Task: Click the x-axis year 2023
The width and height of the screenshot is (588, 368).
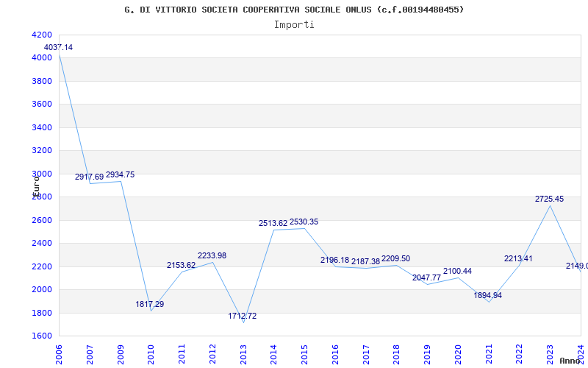Action: point(550,355)
